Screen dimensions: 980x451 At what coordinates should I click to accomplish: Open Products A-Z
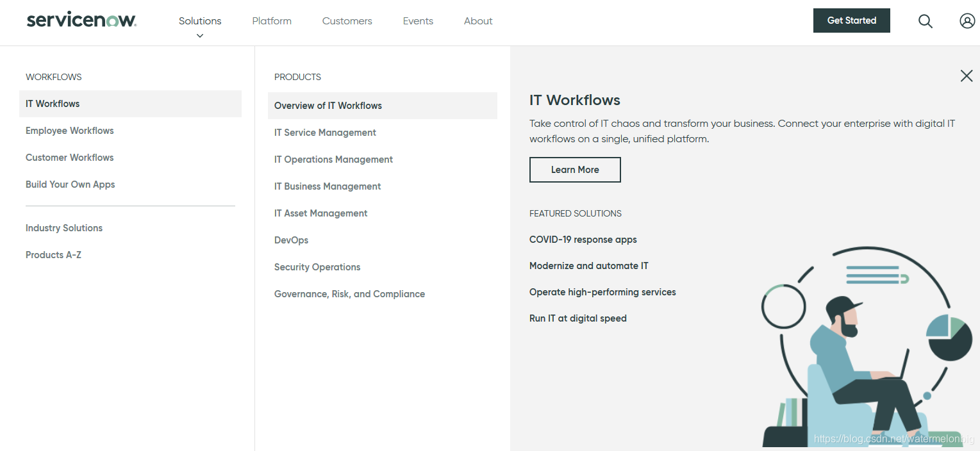tap(53, 255)
